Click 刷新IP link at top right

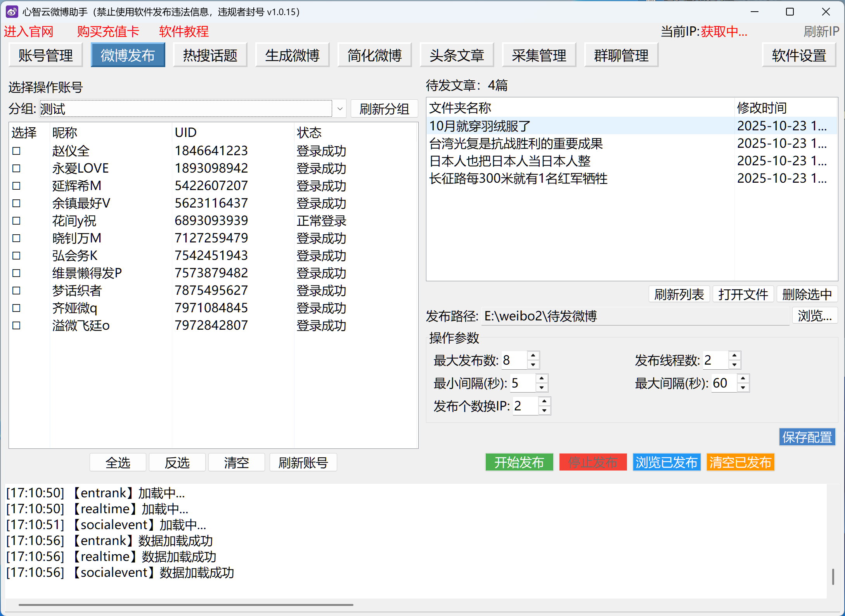pos(821,31)
